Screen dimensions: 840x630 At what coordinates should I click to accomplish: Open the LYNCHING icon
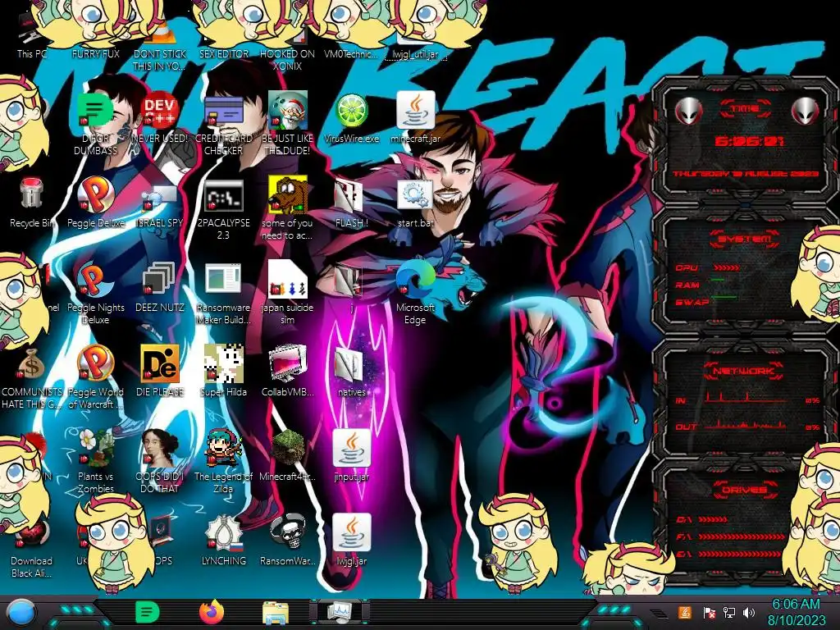click(223, 533)
